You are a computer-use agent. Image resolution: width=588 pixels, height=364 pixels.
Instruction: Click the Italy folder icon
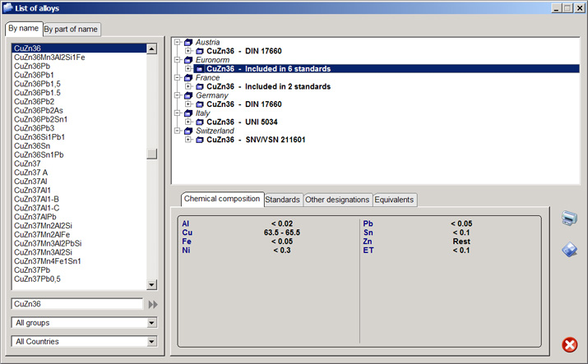coord(188,113)
